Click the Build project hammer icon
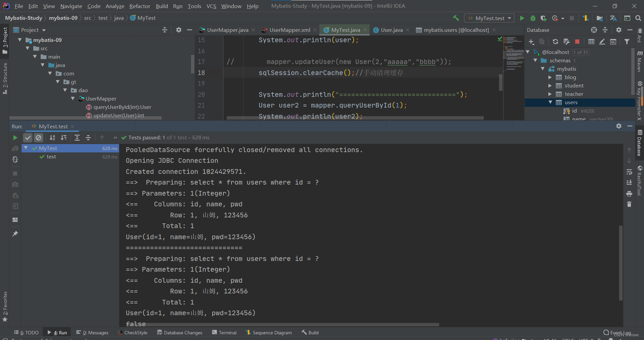Image resolution: width=644 pixels, height=340 pixels. pos(456,18)
